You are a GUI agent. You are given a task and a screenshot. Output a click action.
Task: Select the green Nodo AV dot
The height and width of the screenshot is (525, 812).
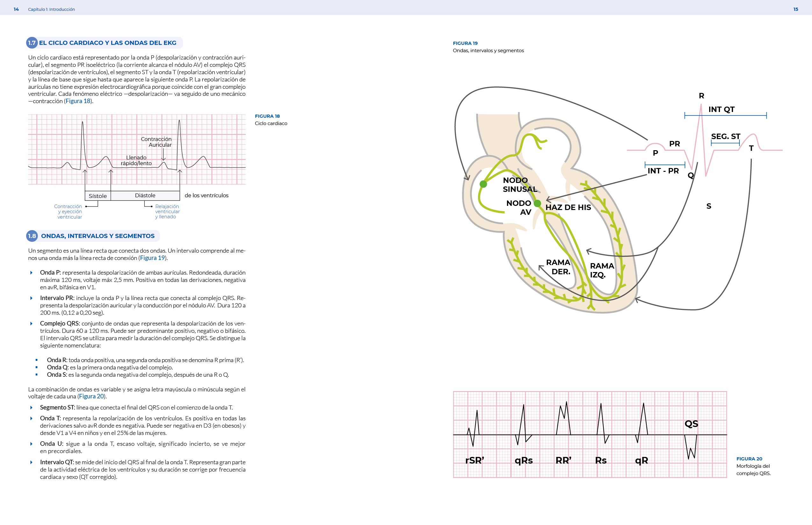point(538,204)
